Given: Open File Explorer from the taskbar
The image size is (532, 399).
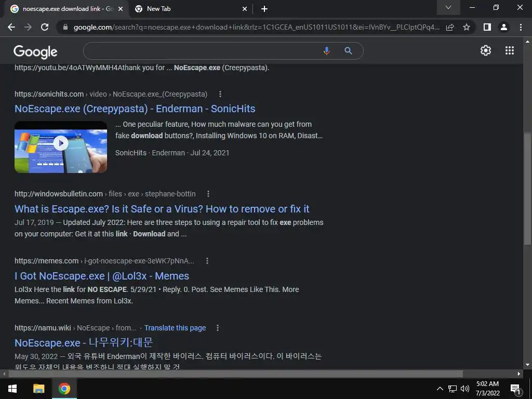Looking at the screenshot, I should point(38,389).
